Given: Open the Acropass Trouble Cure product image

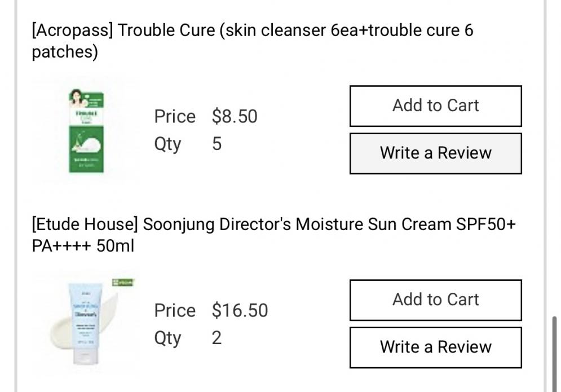Looking at the screenshot, I should pyautogui.click(x=86, y=131).
